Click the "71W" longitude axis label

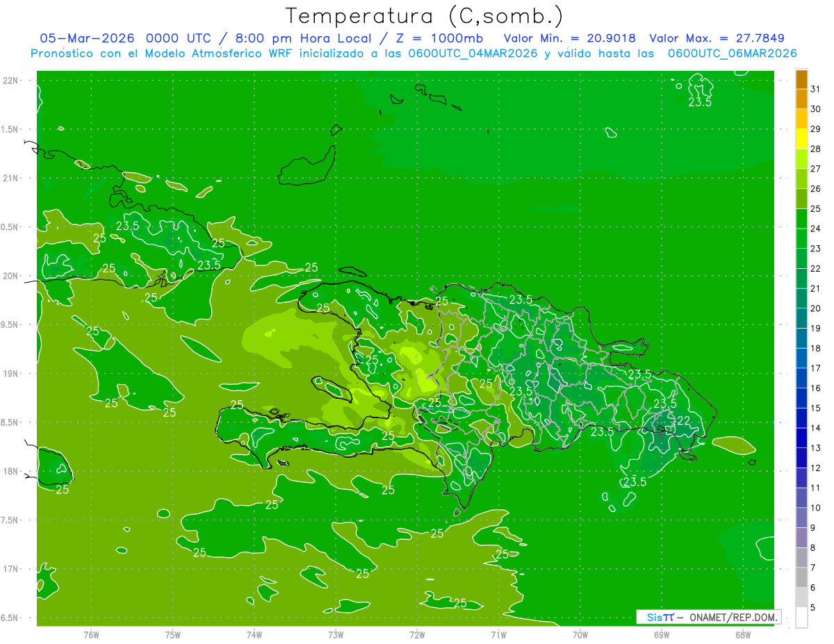(x=498, y=636)
